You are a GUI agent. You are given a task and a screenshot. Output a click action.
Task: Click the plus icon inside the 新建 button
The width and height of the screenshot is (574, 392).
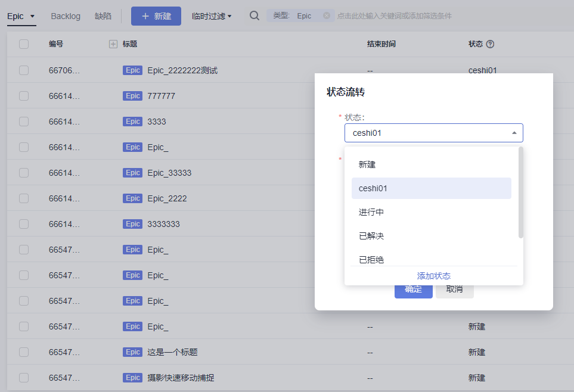(145, 16)
